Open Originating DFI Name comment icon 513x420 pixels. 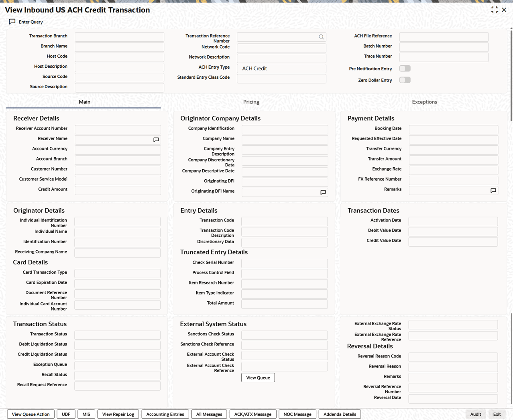pos(323,192)
